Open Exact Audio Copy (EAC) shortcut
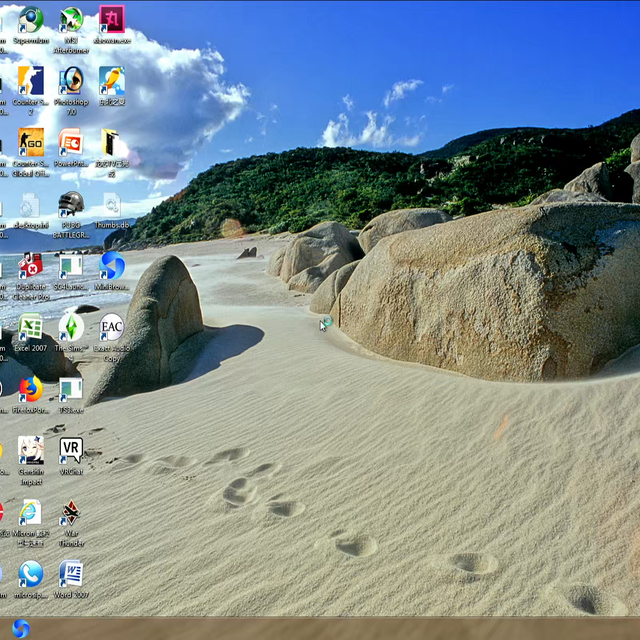640x640 pixels. pyautogui.click(x=111, y=327)
